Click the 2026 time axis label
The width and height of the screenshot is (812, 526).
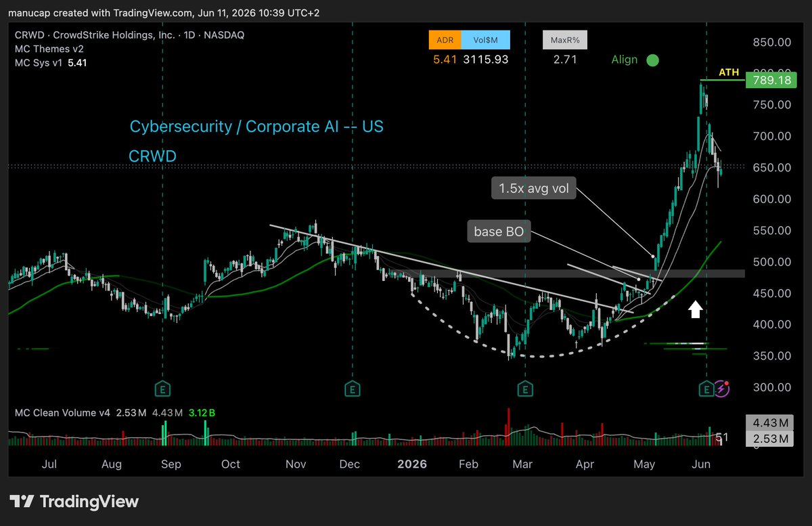(412, 464)
